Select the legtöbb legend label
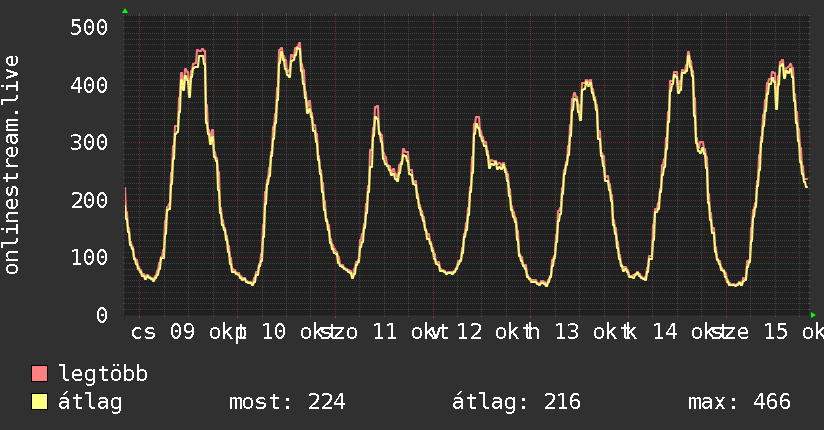The width and height of the screenshot is (824, 430). (x=103, y=374)
